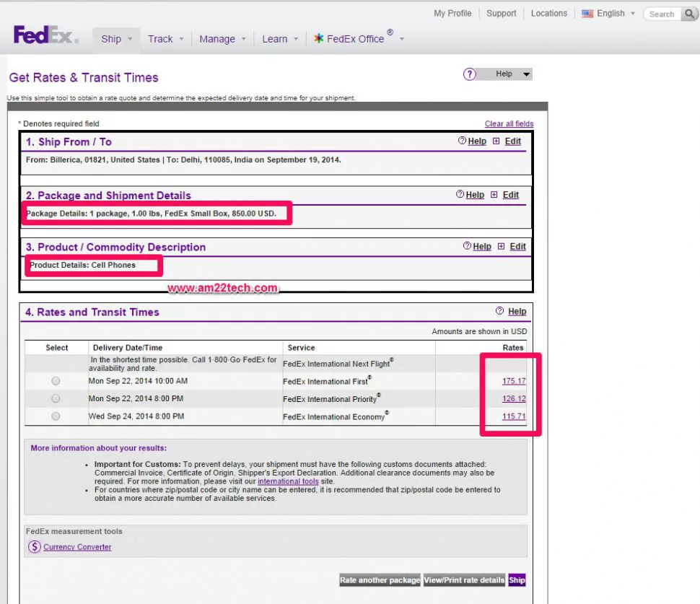Click Rate another package button
Image resolution: width=700 pixels, height=604 pixels.
[x=380, y=580]
